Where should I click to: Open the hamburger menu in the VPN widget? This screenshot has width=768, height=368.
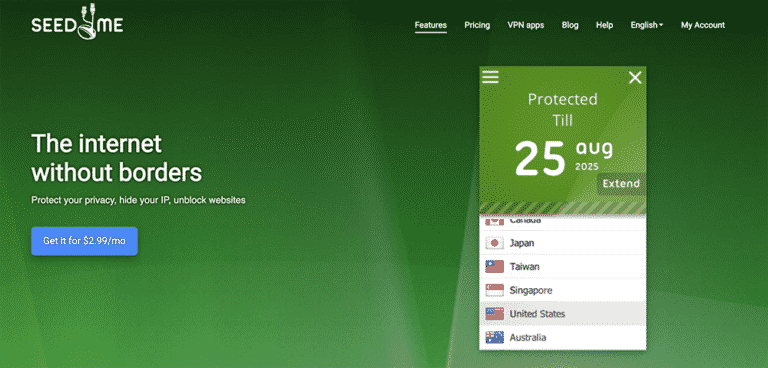pos(490,77)
